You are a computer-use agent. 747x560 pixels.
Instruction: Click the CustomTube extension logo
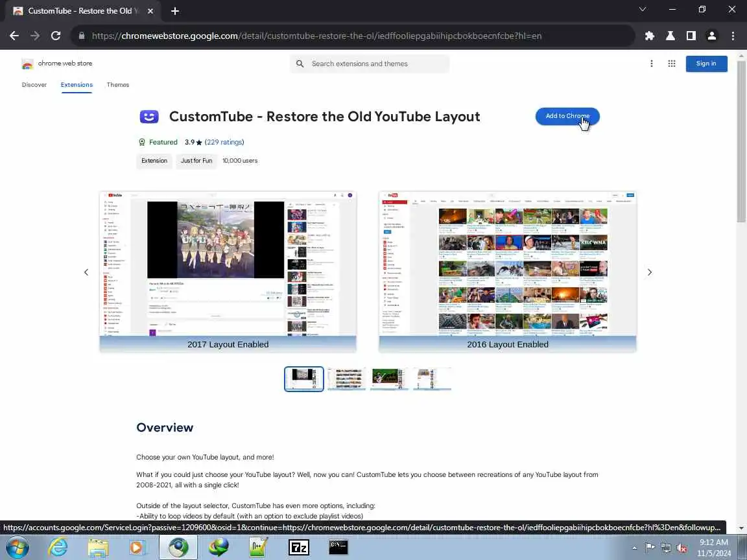(x=149, y=117)
